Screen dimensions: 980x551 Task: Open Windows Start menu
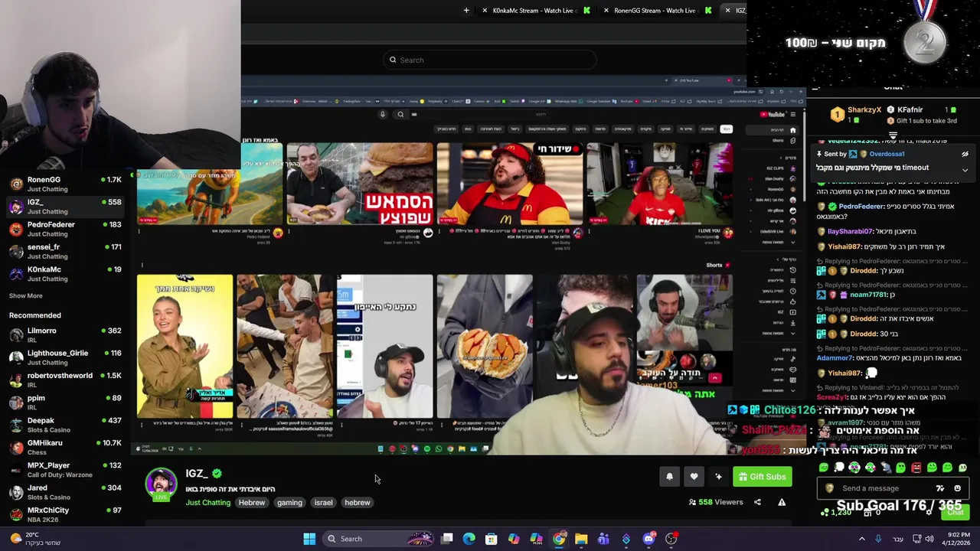tap(309, 539)
